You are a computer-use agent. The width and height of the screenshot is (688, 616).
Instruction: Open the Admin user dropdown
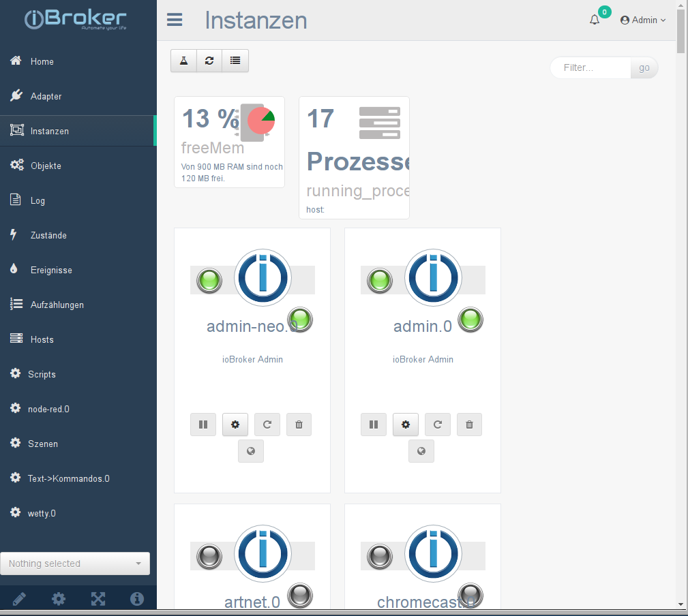(643, 20)
